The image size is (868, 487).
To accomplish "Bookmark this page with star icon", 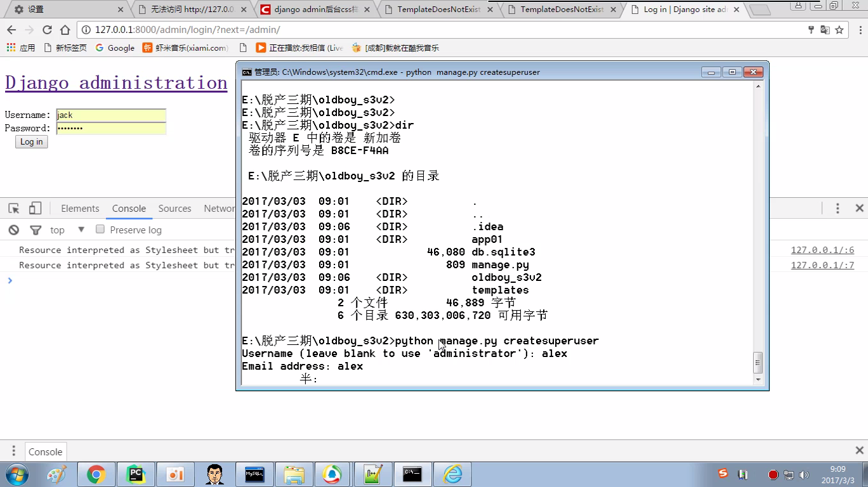I will [839, 30].
